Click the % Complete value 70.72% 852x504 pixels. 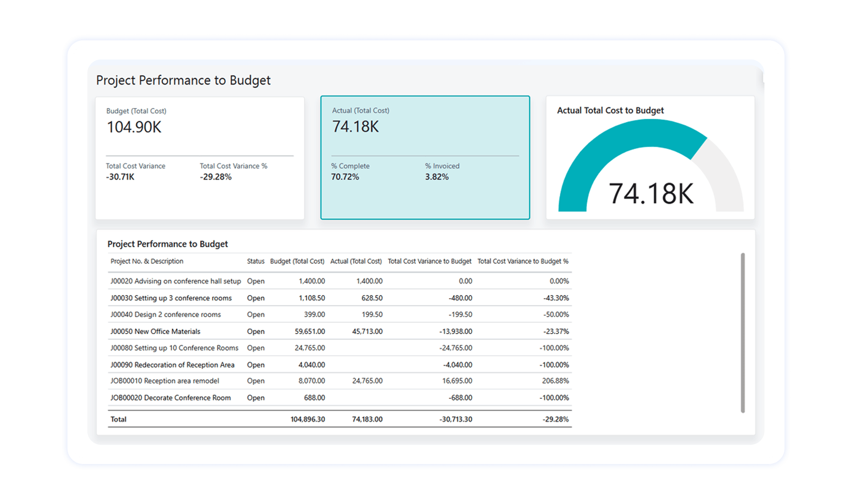[x=345, y=176]
